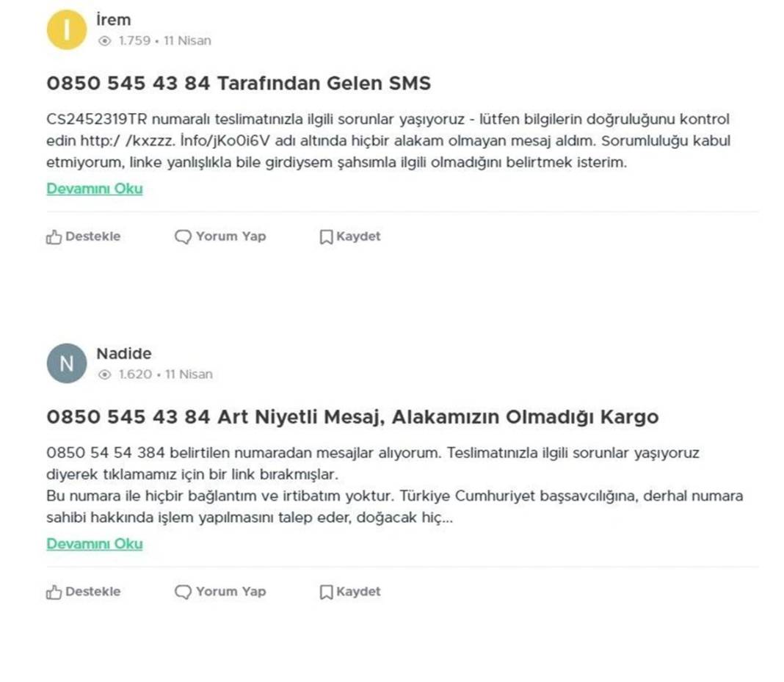This screenshot has width=784, height=682.
Task: Toggle save state on Nadide's complaint
Action: point(349,592)
